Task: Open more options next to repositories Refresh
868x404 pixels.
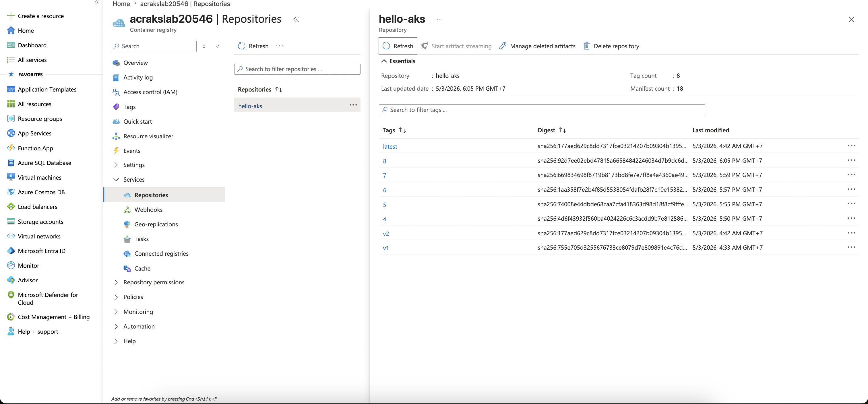Action: tap(279, 46)
